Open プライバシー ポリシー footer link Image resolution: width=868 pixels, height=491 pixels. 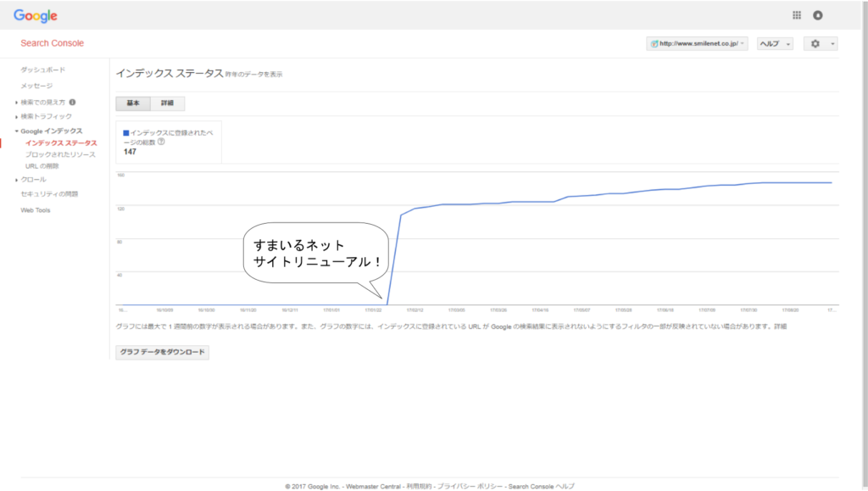(x=470, y=487)
